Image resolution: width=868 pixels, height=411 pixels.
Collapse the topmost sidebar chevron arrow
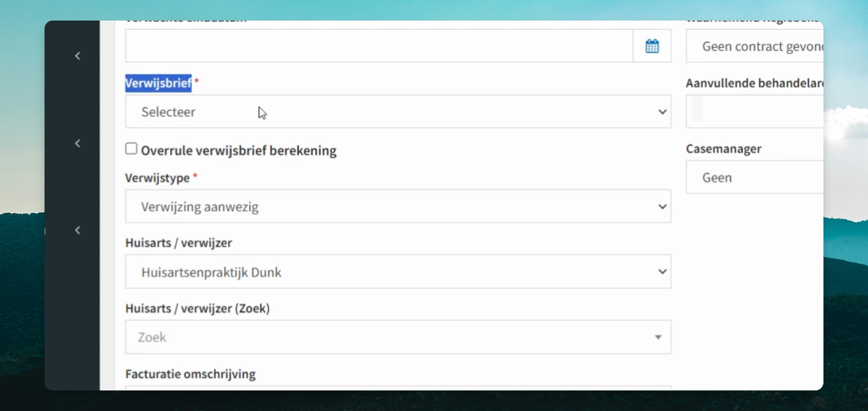78,55
